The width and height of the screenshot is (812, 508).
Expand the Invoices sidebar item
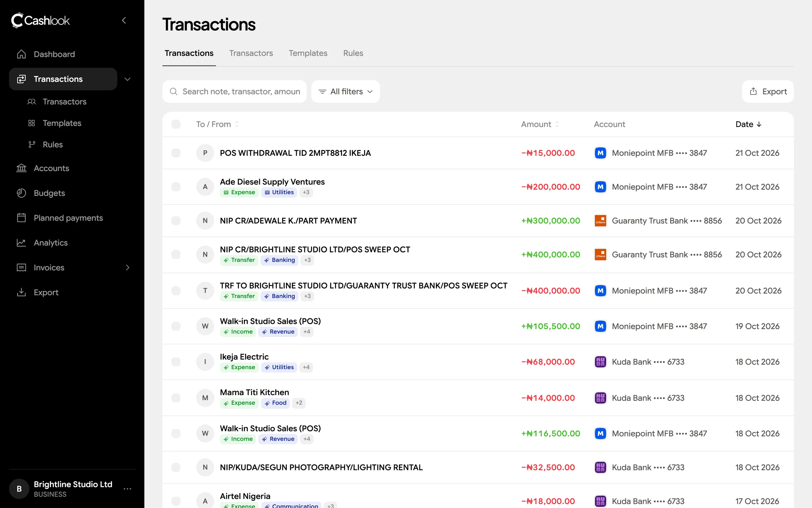click(x=128, y=268)
